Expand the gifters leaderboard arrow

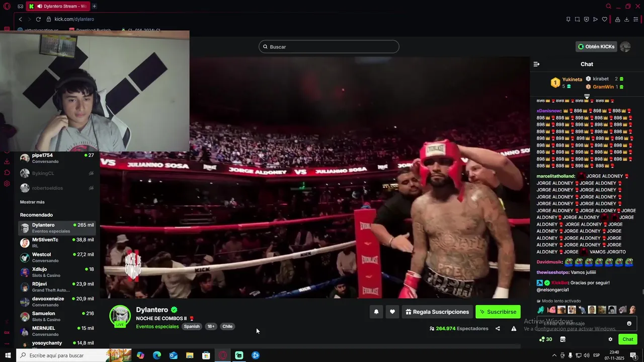(x=587, y=96)
